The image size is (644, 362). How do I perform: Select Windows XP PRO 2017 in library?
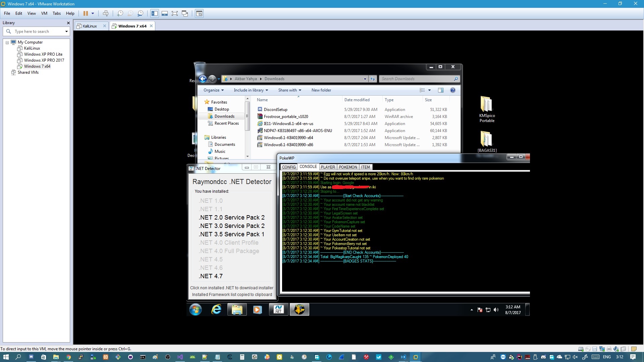(44, 60)
